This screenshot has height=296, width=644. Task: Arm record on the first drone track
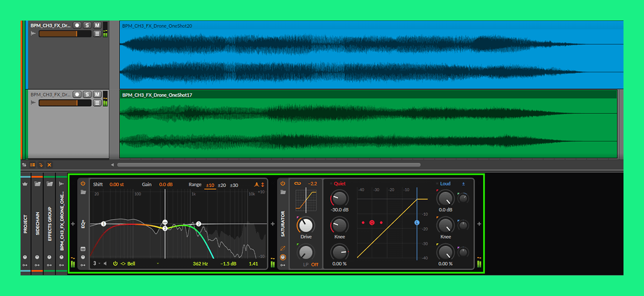pyautogui.click(x=77, y=25)
